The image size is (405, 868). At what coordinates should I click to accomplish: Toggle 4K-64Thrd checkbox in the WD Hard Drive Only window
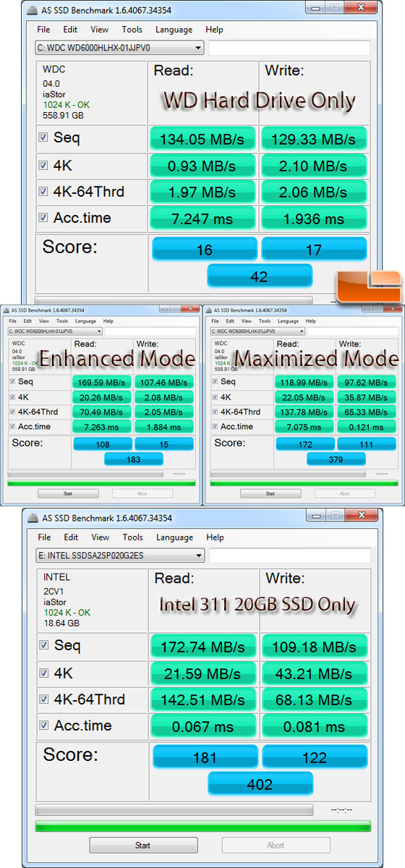43,191
